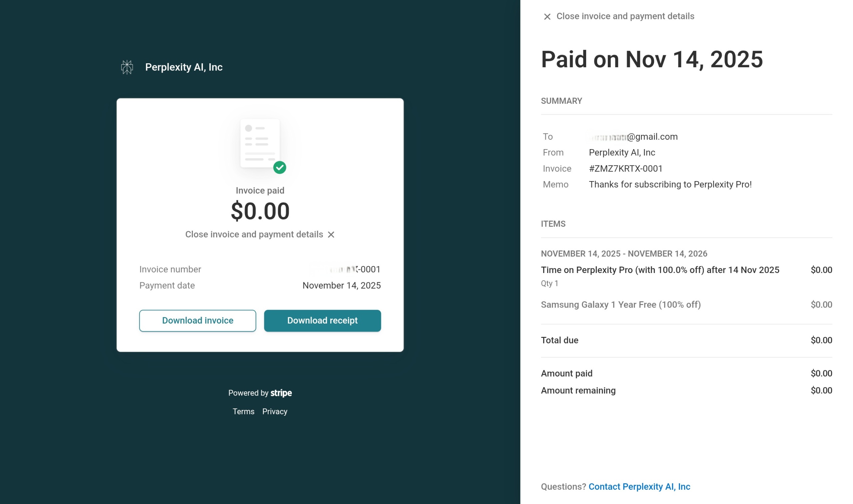Click the X icon beside the Close invoice text in the right panel
853x504 pixels.
547,17
